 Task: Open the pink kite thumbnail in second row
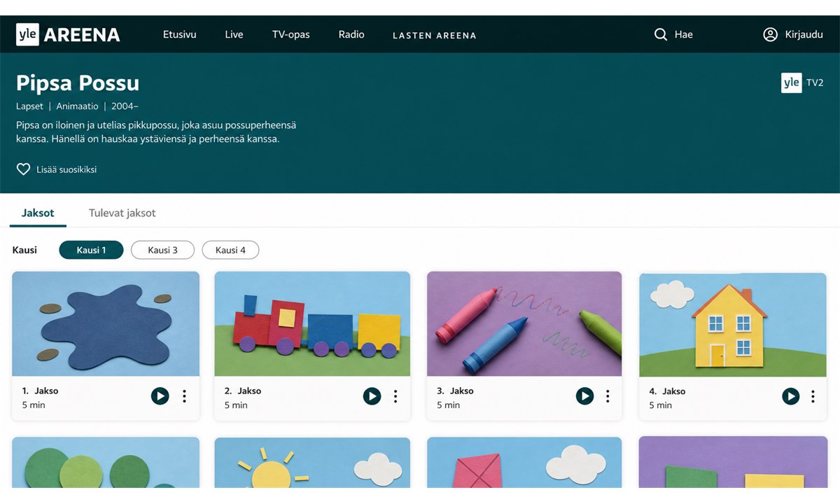(524, 463)
